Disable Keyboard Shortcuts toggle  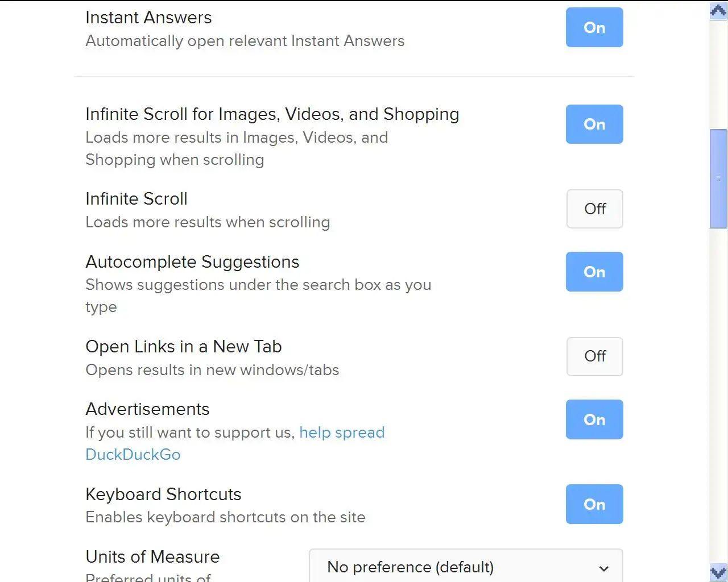[594, 504]
